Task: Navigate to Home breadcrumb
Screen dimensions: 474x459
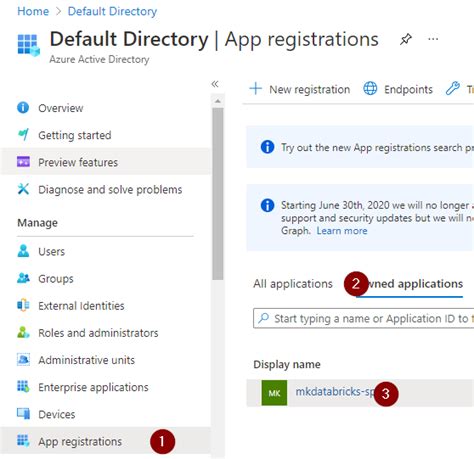Action: coord(33,11)
